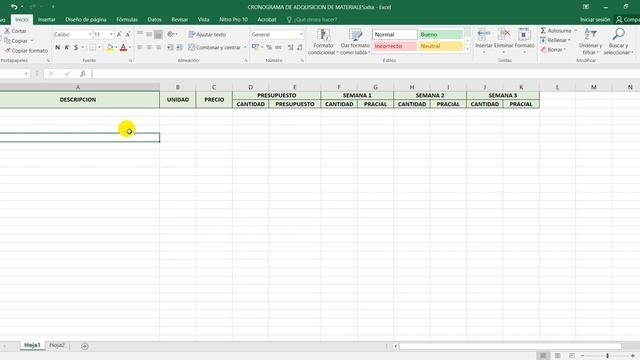640x360 pixels.
Task: Align cell text left
Action: click(140, 48)
